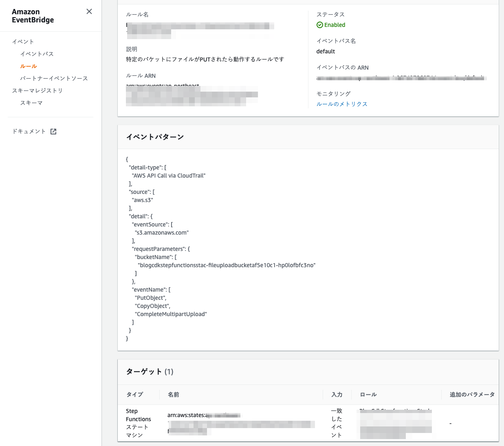Click the イベントバスの ARN label
This screenshot has height=446, width=504.
(343, 68)
